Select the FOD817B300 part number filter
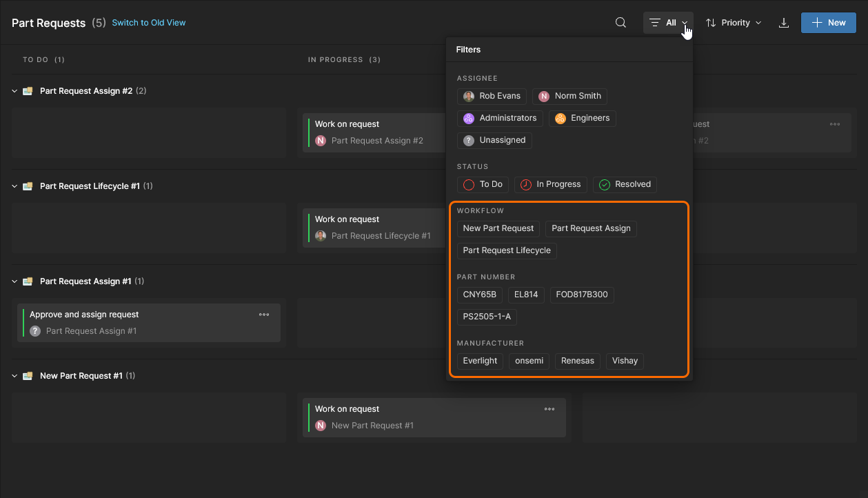This screenshot has height=498, width=868. coord(581,295)
